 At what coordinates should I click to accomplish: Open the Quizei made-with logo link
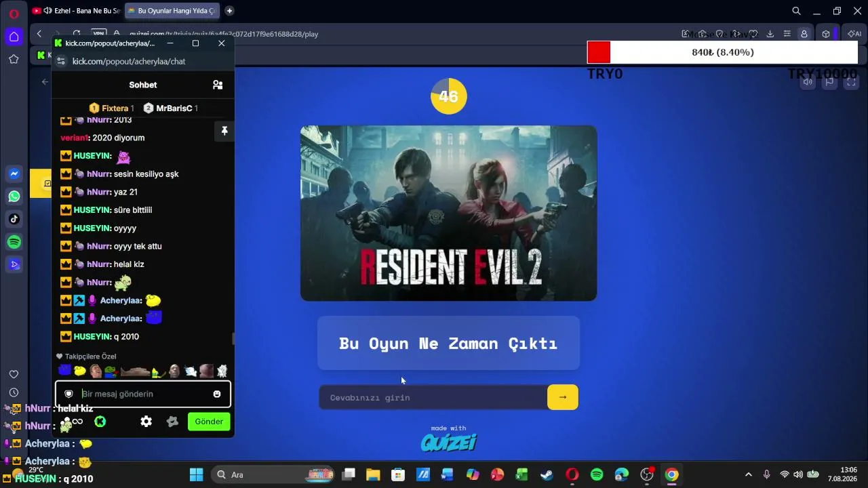coord(449,443)
